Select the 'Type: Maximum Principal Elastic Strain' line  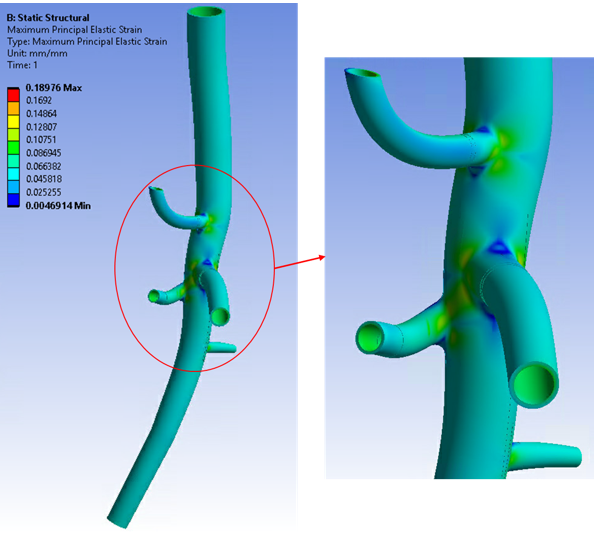(x=87, y=42)
